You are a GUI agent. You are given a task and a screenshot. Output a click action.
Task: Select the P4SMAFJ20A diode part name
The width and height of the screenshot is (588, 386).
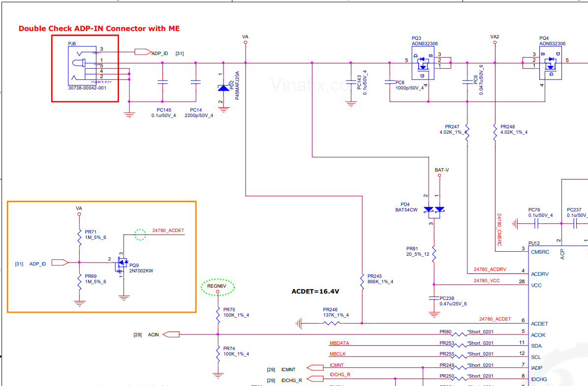[x=237, y=86]
